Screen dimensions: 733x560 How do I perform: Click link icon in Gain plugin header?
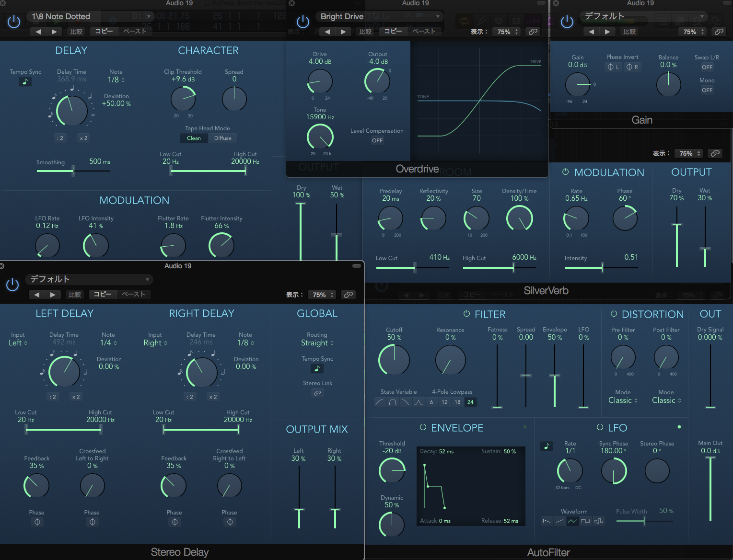click(719, 32)
